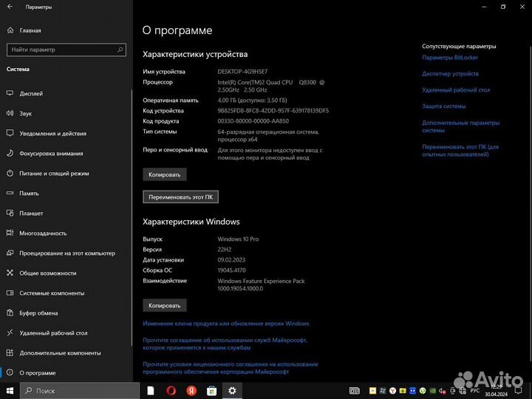Click the Settings gear on taskbar

pos(232,391)
